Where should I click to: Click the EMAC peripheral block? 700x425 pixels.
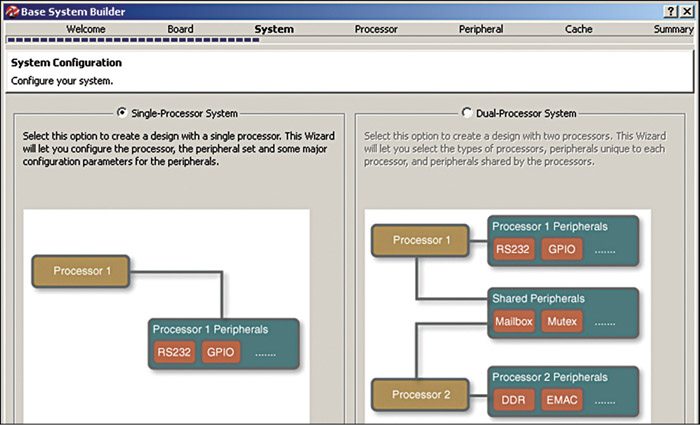click(x=561, y=401)
